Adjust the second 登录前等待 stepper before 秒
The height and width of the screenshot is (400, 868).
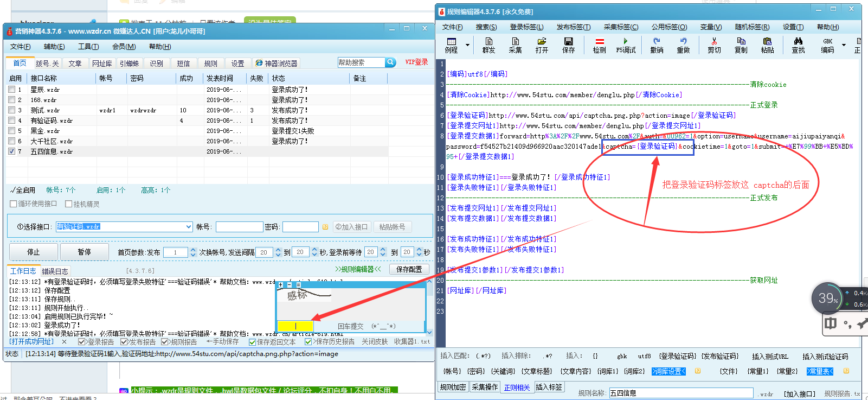click(419, 252)
